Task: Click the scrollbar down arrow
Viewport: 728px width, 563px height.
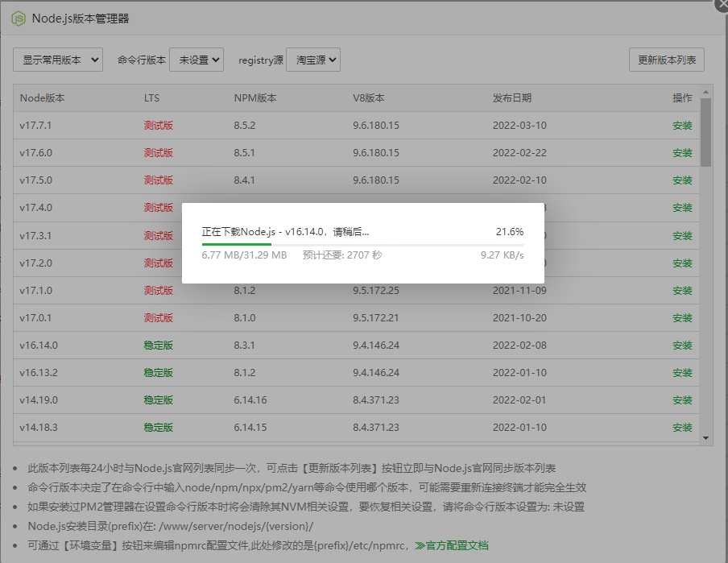Action: (x=705, y=438)
